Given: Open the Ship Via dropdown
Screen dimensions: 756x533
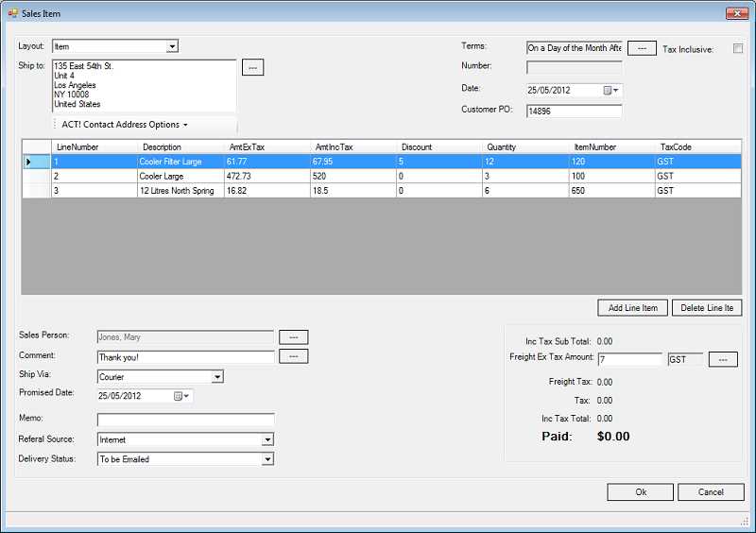Looking at the screenshot, I should (217, 377).
